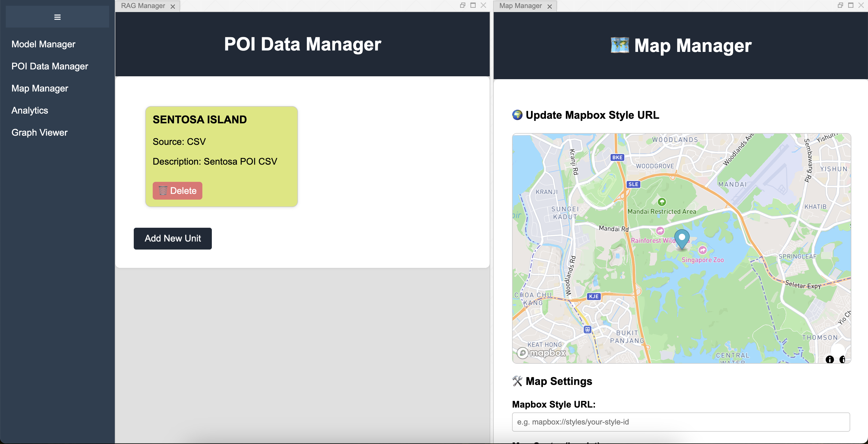Screen dimensions: 868x444
Task: Click the CHOA CHU KANG label on map
Action: 533,299
